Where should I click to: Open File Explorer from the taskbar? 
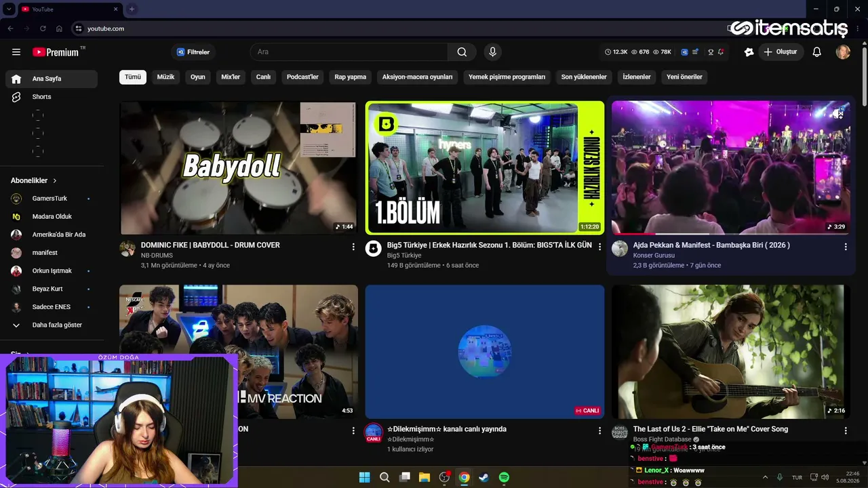point(425,477)
